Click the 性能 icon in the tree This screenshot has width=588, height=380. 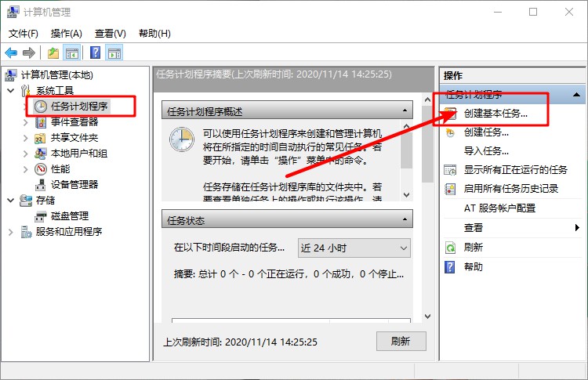tap(41, 168)
